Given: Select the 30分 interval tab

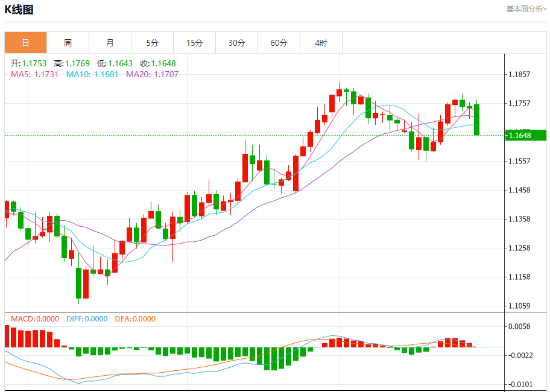Looking at the screenshot, I should (x=237, y=43).
